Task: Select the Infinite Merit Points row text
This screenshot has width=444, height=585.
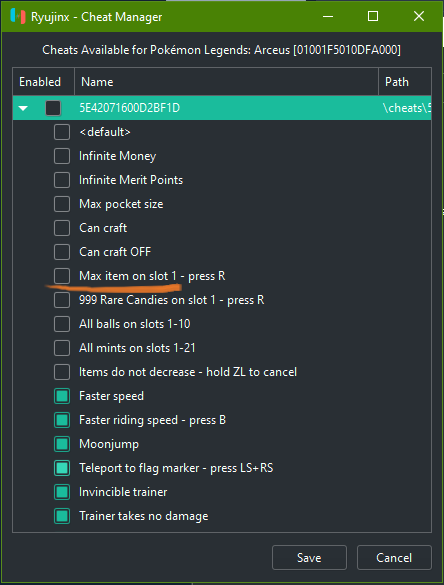Action: click(131, 180)
